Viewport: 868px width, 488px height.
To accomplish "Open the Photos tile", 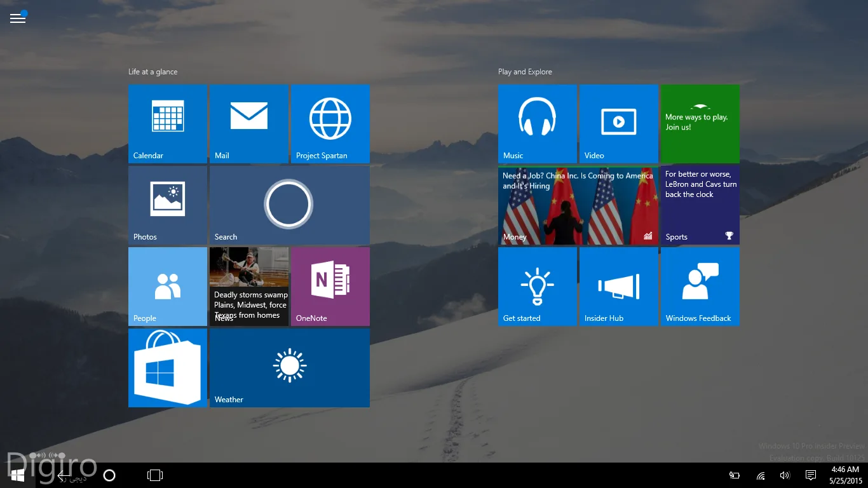I will (x=168, y=205).
